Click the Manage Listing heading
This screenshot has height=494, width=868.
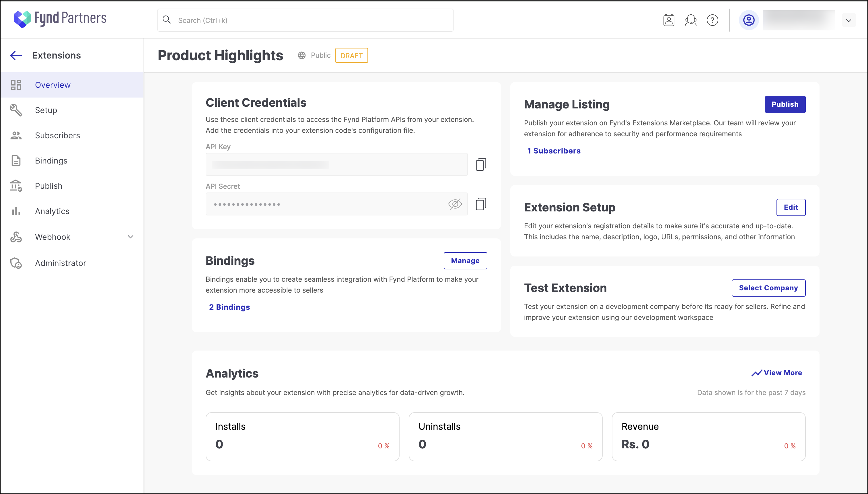[x=567, y=104]
